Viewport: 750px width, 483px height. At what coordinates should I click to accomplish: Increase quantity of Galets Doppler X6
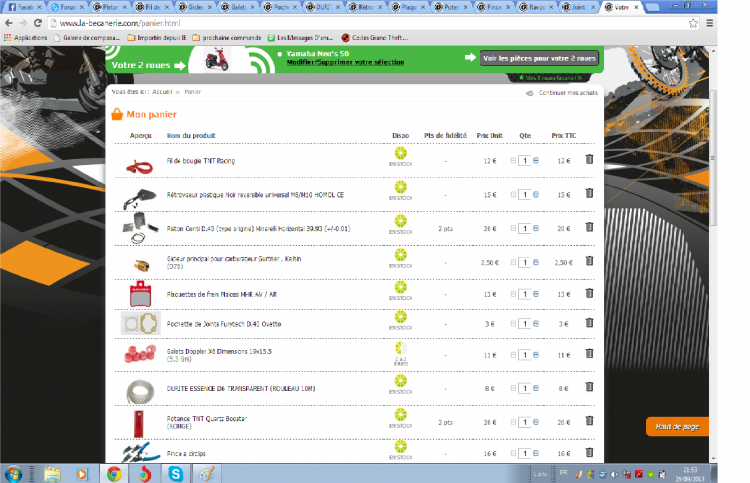click(x=535, y=355)
